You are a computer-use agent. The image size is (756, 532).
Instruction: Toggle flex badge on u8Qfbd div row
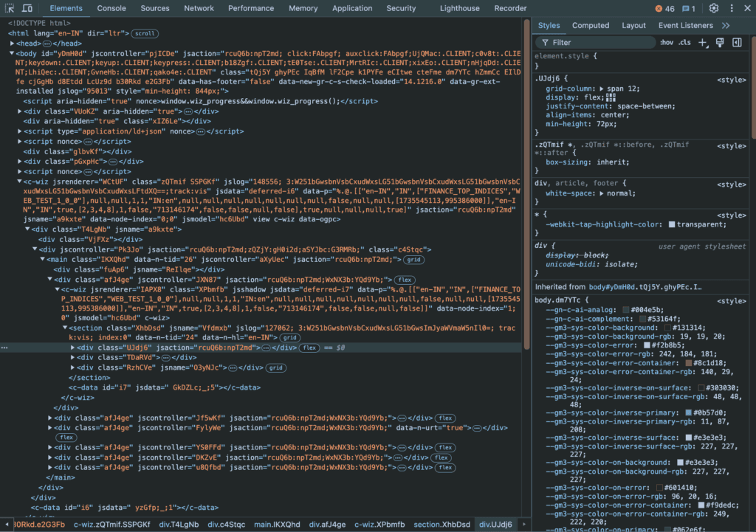pyautogui.click(x=445, y=468)
